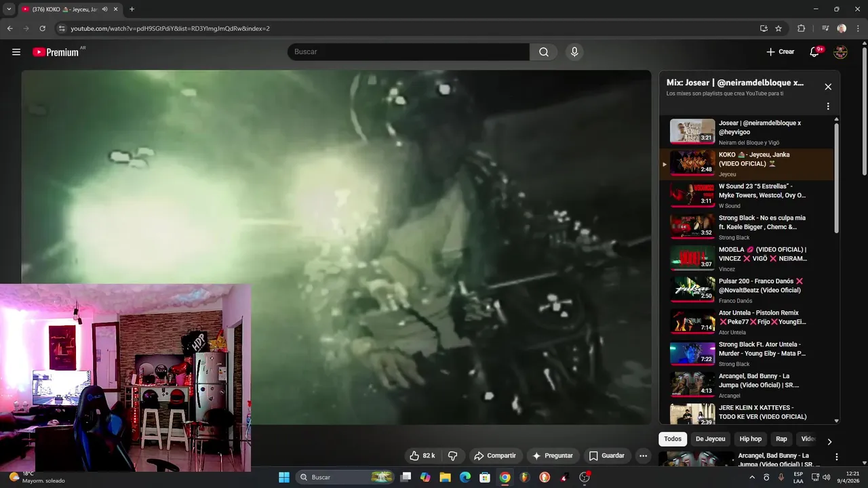Image resolution: width=868 pixels, height=488 pixels.
Task: Start voice search with microphone icon
Action: click(x=574, y=52)
